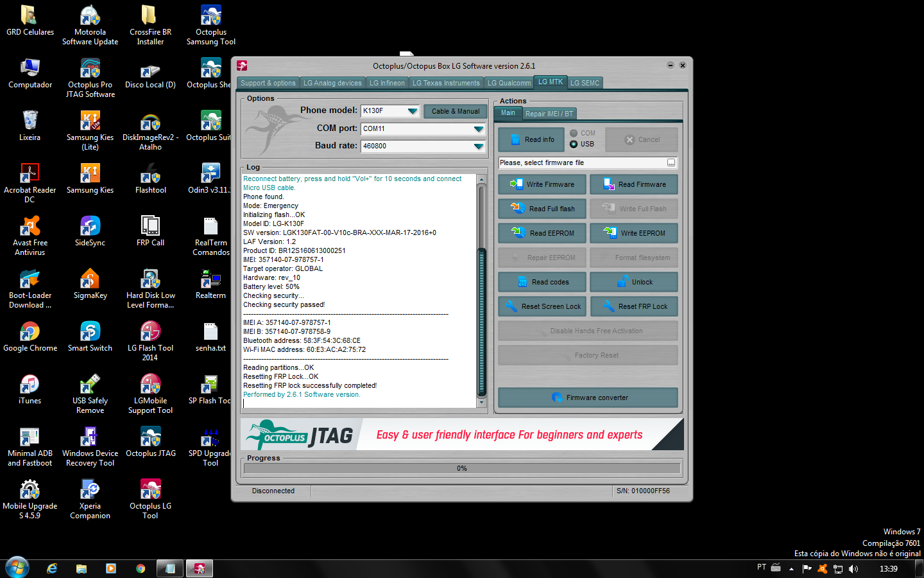
Task: Click PT language indicator in tray
Action: click(x=762, y=567)
